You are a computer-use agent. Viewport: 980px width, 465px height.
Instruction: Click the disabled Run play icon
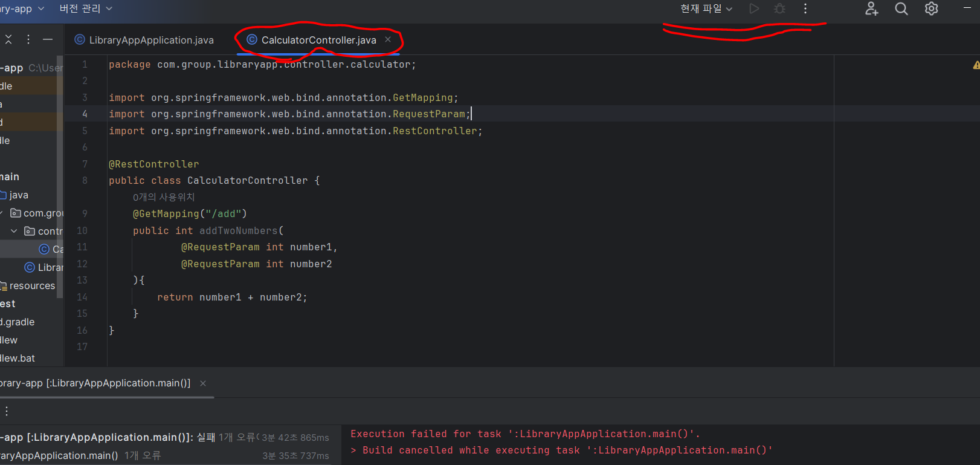coord(754,8)
